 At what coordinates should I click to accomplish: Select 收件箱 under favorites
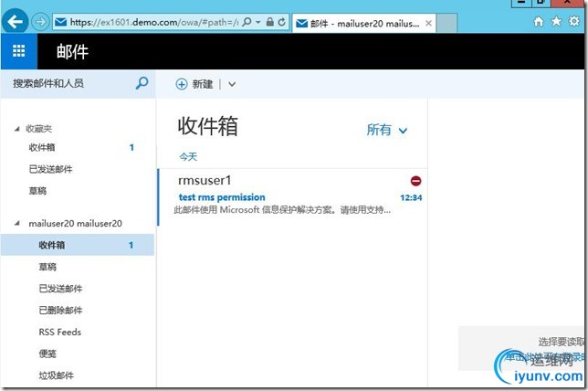(42, 147)
